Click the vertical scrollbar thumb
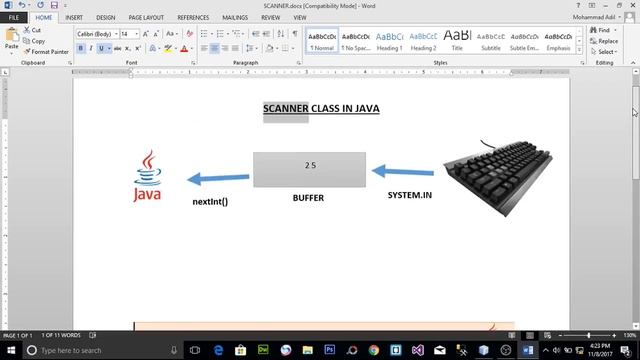This screenshot has width=640, height=360. [x=636, y=133]
